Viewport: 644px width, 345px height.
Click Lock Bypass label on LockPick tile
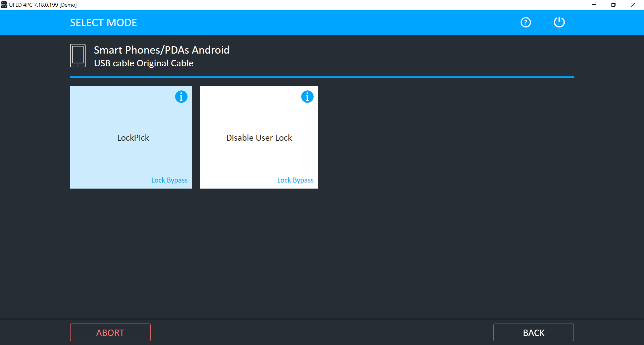[x=169, y=180]
